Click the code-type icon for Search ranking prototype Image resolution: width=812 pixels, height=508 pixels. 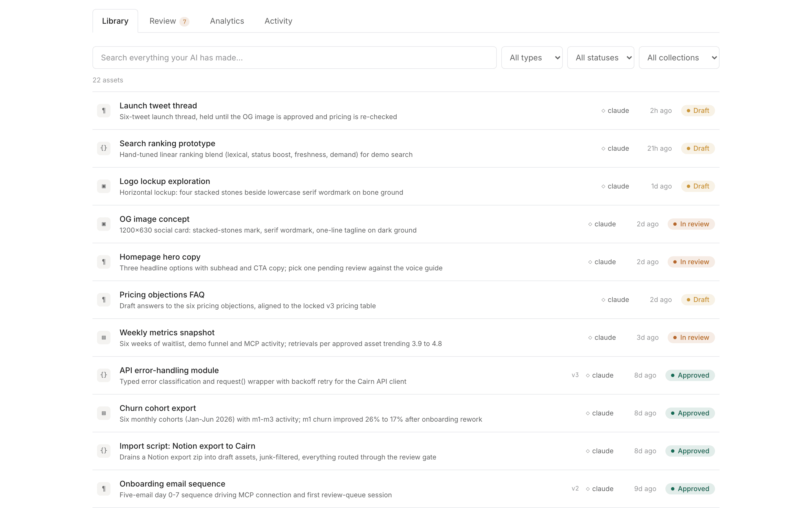(x=104, y=148)
